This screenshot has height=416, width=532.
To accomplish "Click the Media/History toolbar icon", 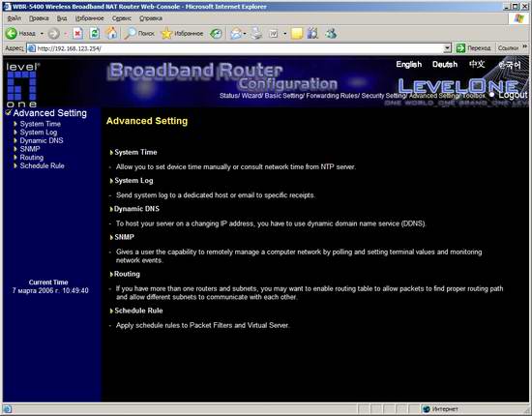I will coord(216,33).
